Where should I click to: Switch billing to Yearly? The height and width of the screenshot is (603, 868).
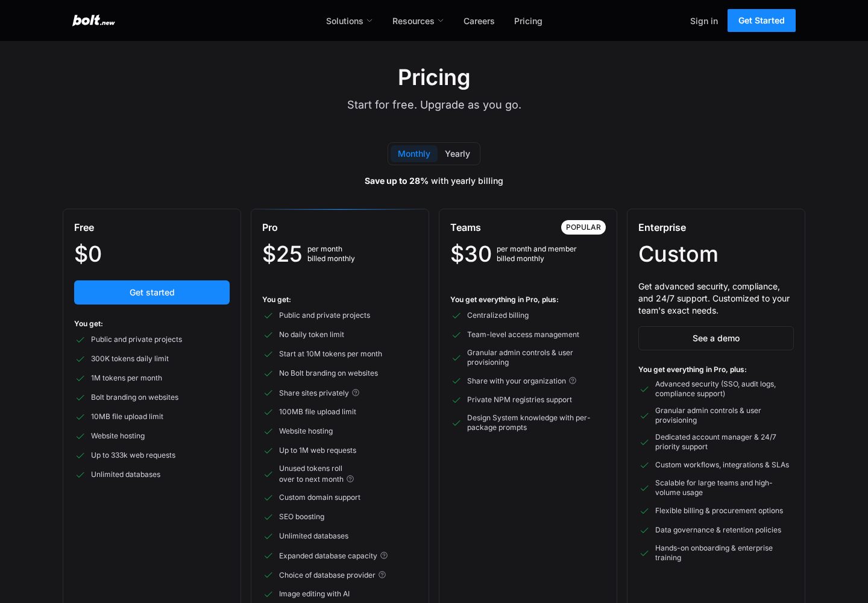pyautogui.click(x=458, y=154)
